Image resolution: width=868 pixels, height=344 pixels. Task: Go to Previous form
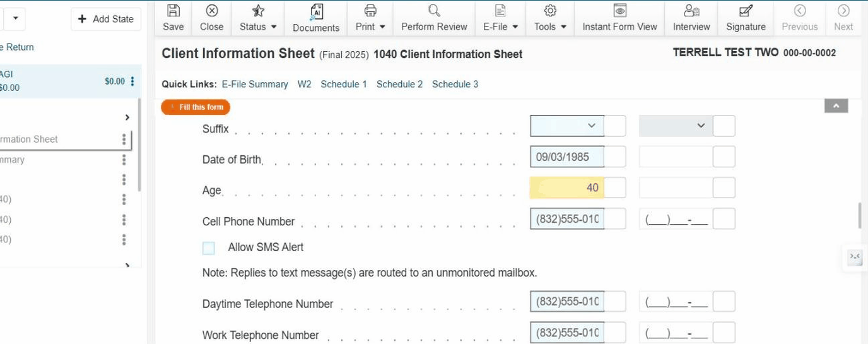[x=799, y=18]
